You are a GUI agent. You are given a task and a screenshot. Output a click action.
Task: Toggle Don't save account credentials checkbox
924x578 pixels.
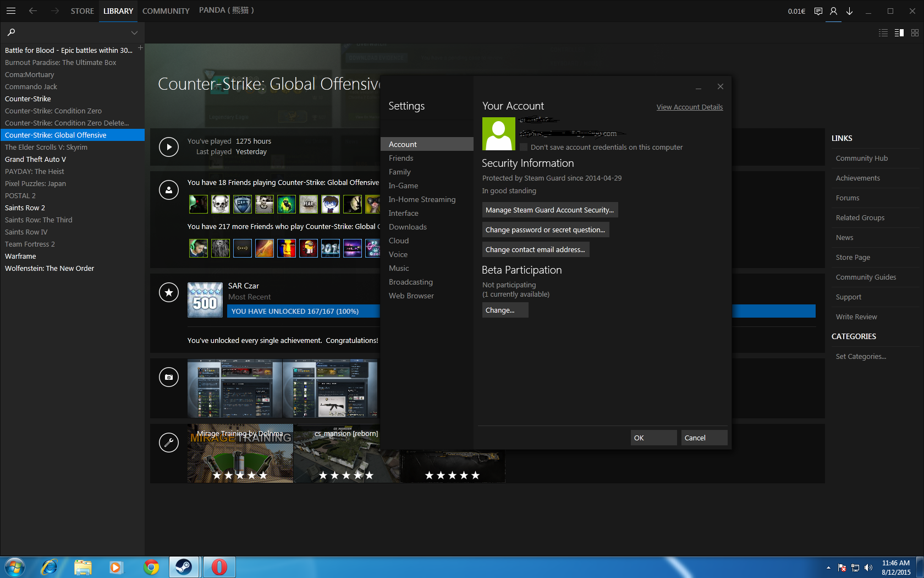[x=524, y=147]
